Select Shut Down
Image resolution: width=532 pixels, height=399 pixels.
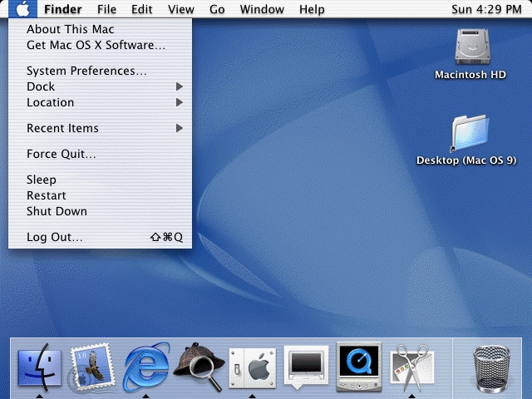pos(100,211)
